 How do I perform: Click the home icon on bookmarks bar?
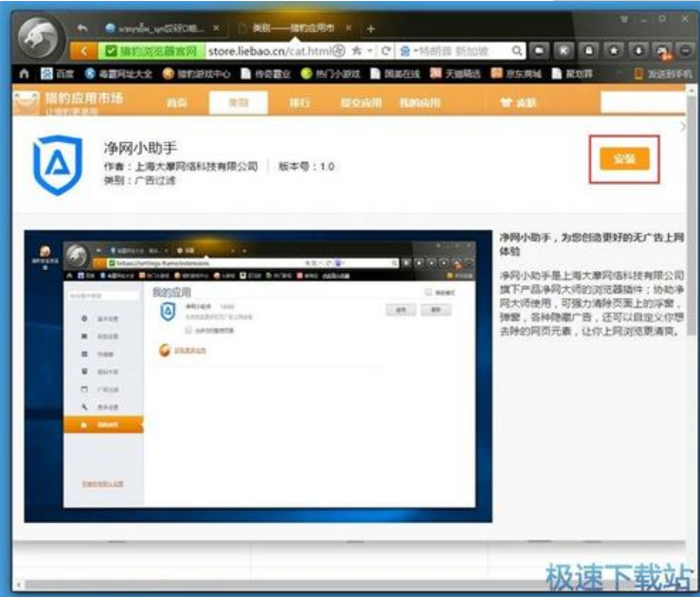click(25, 74)
